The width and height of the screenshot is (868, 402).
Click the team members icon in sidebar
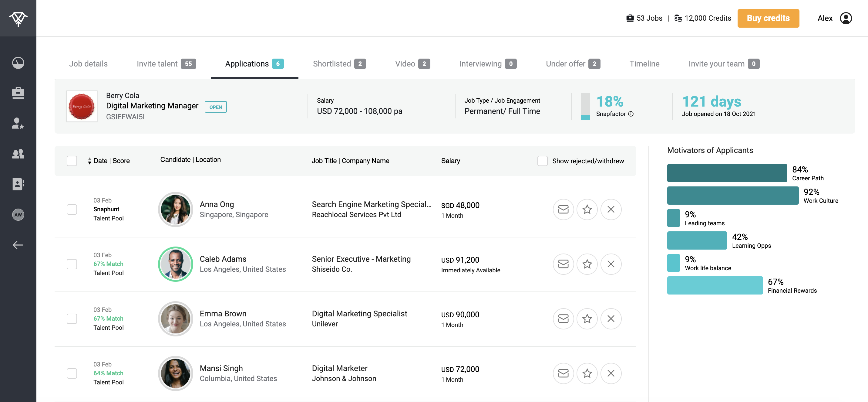18,154
